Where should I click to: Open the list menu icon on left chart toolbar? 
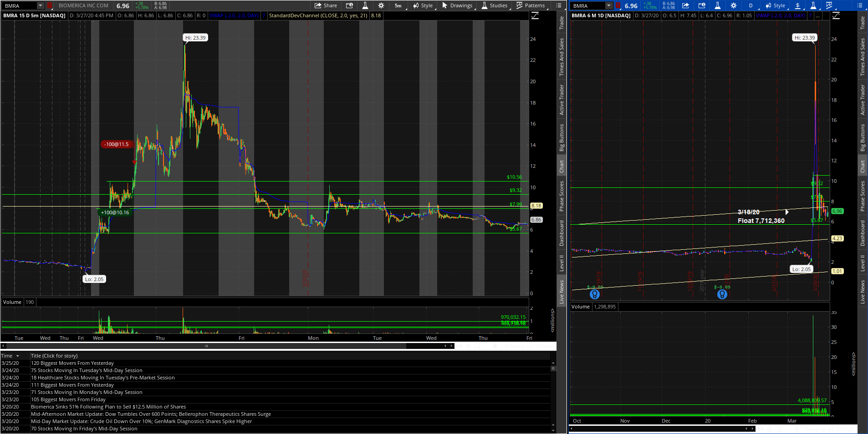pyautogui.click(x=559, y=5)
